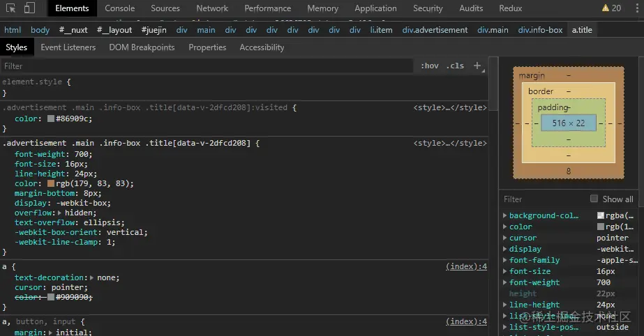
Task: Toggle the .cls class editor
Action: [x=456, y=66]
